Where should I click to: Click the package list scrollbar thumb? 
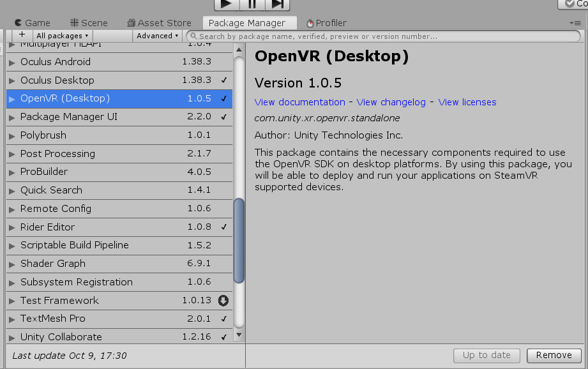[239, 241]
